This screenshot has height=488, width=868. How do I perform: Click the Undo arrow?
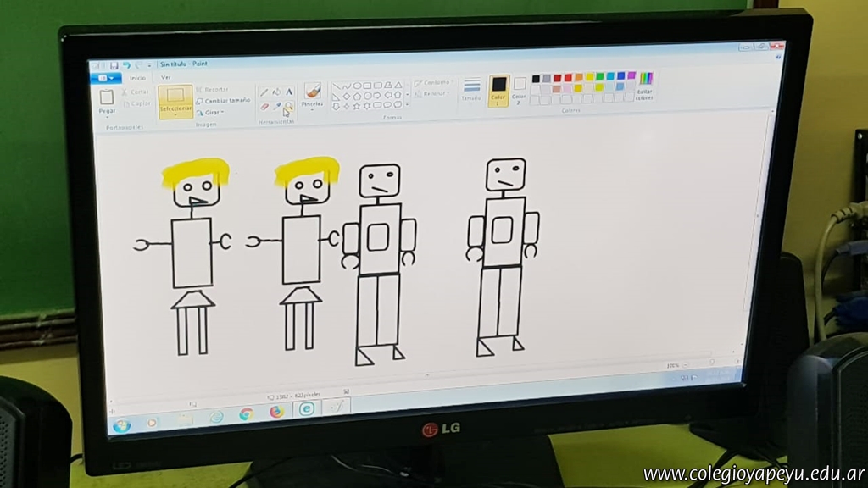point(126,65)
